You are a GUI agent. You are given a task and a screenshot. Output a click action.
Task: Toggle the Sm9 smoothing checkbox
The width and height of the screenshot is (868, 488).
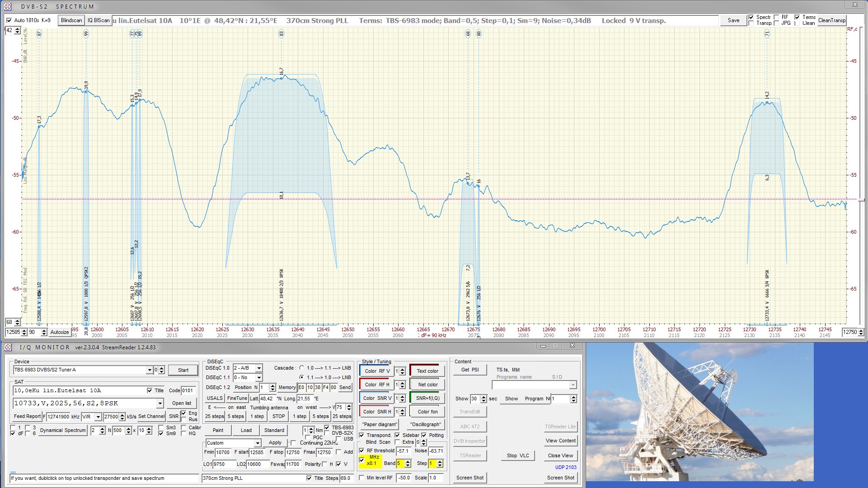pyautogui.click(x=161, y=433)
